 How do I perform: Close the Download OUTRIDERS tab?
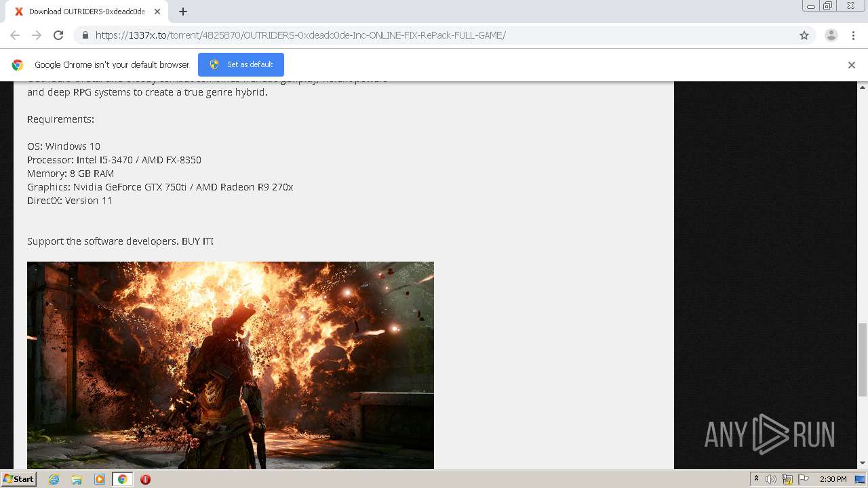[x=157, y=12]
